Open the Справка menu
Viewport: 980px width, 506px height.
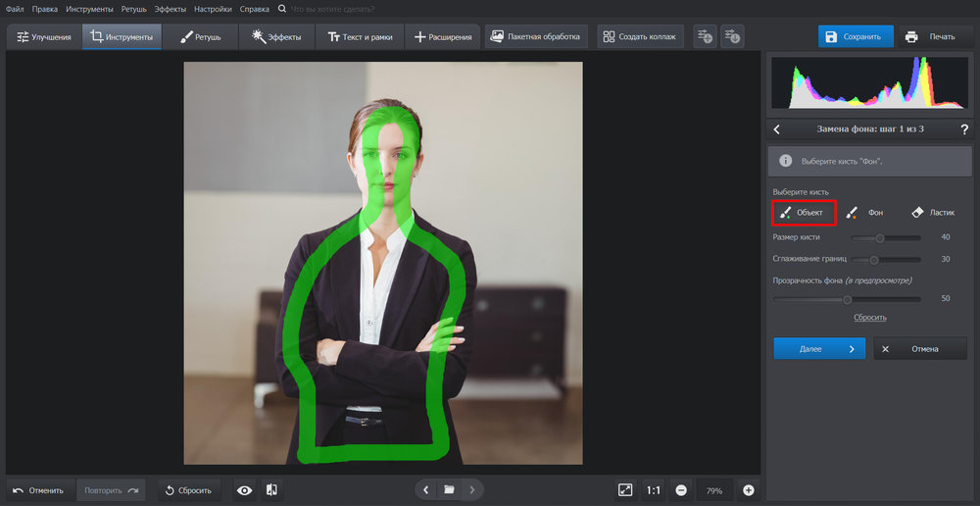coord(255,10)
